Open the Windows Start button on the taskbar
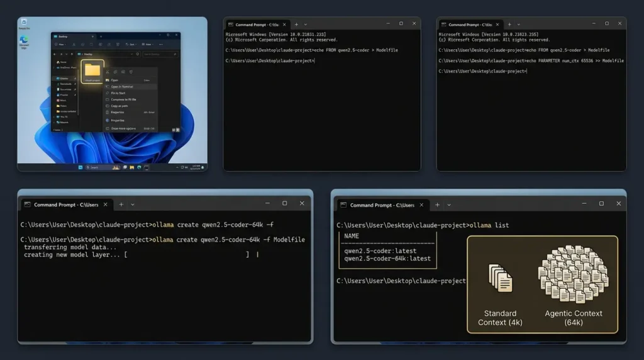This screenshot has width=644, height=360. coord(80,167)
